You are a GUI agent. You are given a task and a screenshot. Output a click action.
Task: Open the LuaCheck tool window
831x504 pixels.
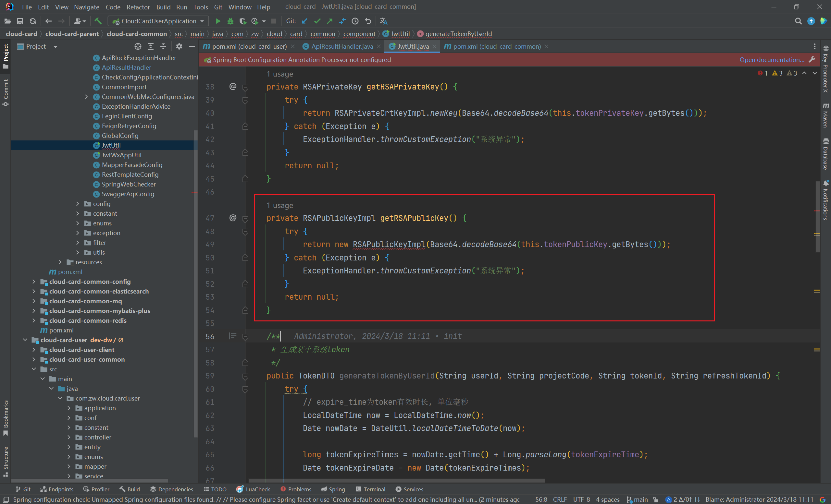(x=253, y=489)
